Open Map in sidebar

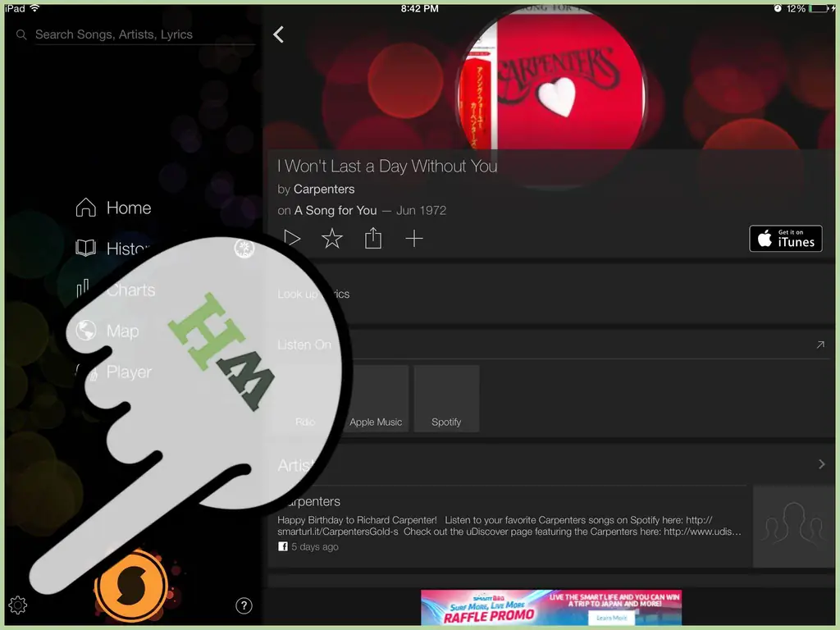pyautogui.click(x=107, y=331)
